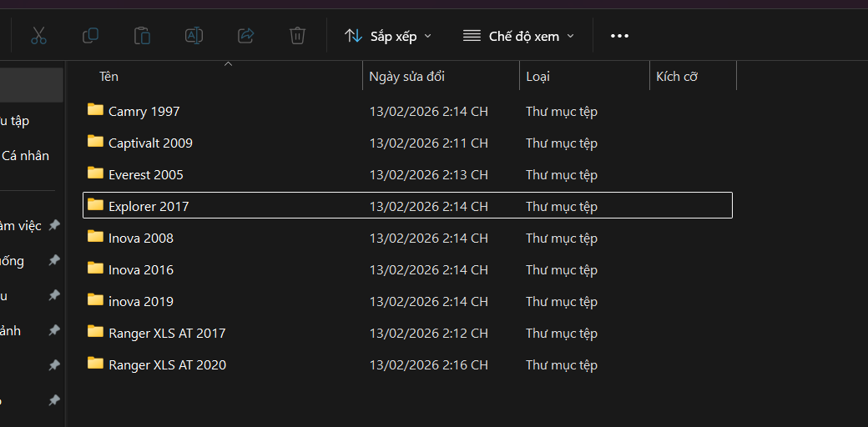The width and height of the screenshot is (868, 427).
Task: Open the Chế độ xem view dropdown
Action: pyautogui.click(x=518, y=36)
